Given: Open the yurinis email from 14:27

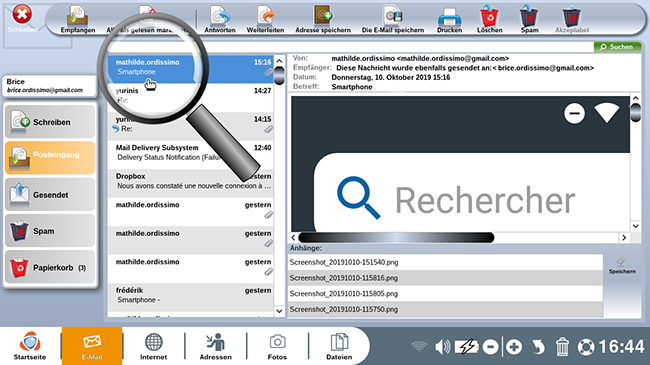Looking at the screenshot, I should click(191, 97).
